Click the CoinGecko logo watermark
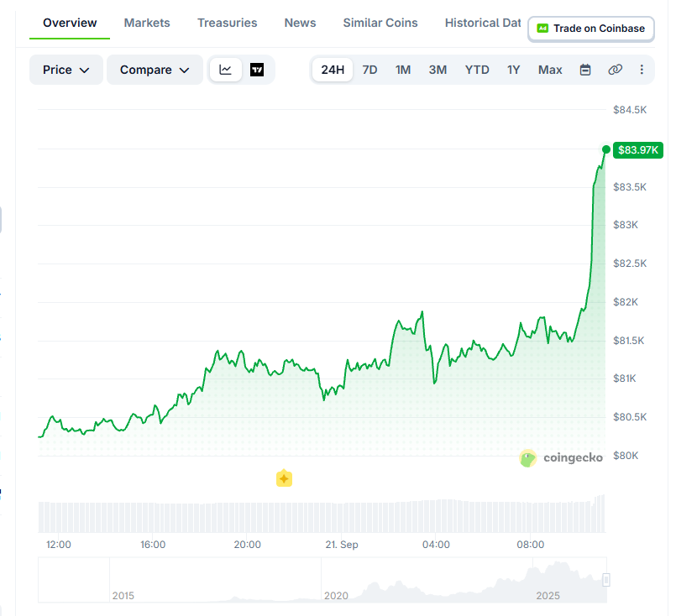Screen dimensions: 676x616 [561, 458]
